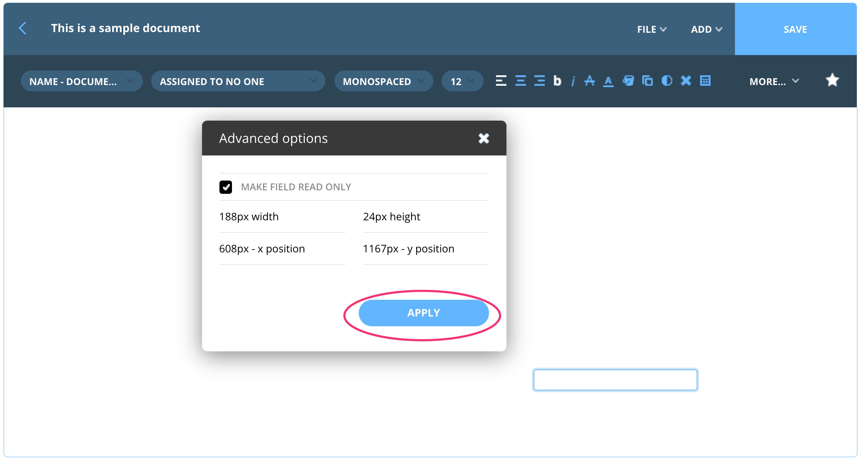Open the Assigned To No One dropdown
This screenshot has height=465, width=868.
pos(238,81)
